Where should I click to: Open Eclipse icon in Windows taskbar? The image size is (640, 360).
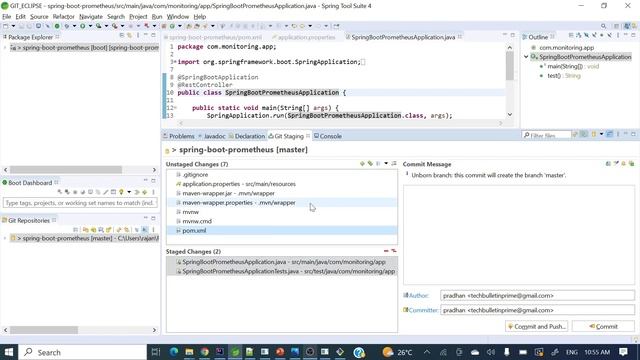(x=235, y=351)
